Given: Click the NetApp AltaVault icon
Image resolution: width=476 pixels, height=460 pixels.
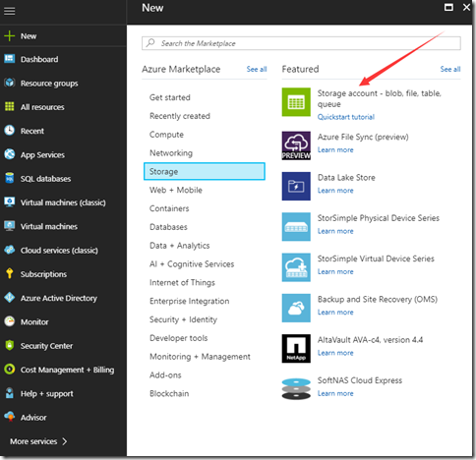Looking at the screenshot, I should [x=296, y=349].
